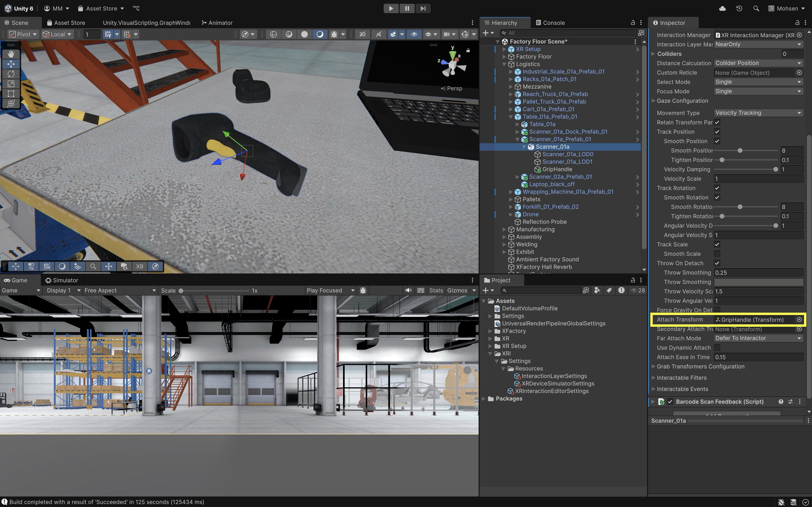Open Movement Type dropdown
This screenshot has height=507, width=812.
(x=758, y=113)
